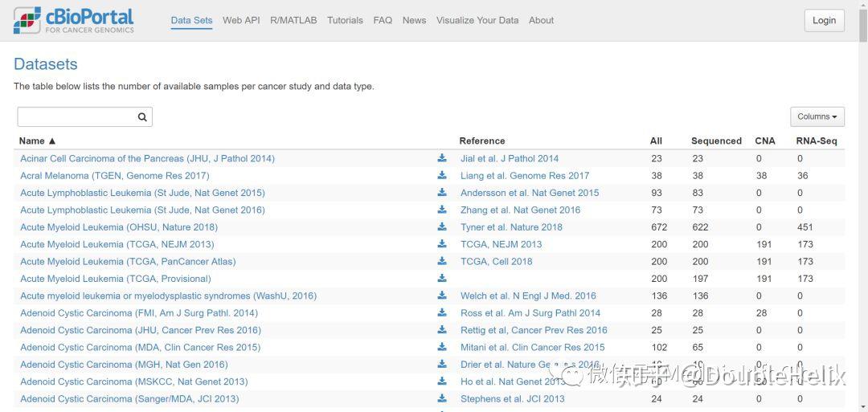Screen dimensions: 868x412
Task: Click the search magnifier icon
Action: point(142,116)
